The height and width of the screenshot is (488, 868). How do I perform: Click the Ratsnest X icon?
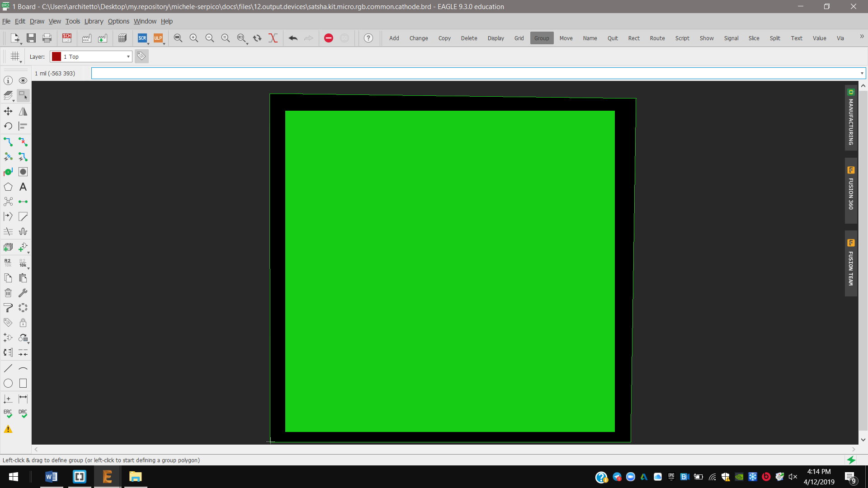[273, 38]
